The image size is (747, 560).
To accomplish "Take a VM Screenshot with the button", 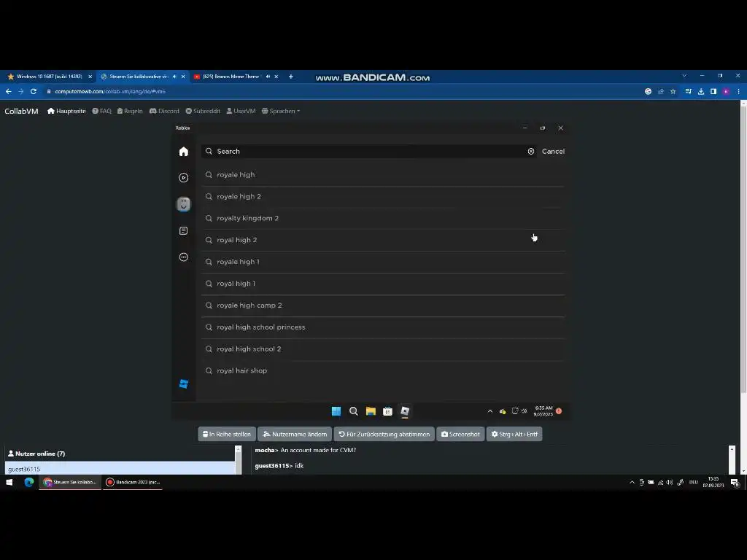I will click(x=460, y=435).
